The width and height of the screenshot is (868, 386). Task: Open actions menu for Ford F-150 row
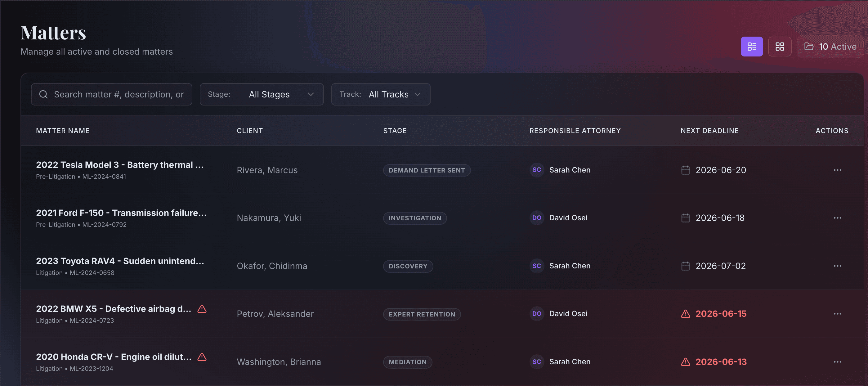pos(837,218)
